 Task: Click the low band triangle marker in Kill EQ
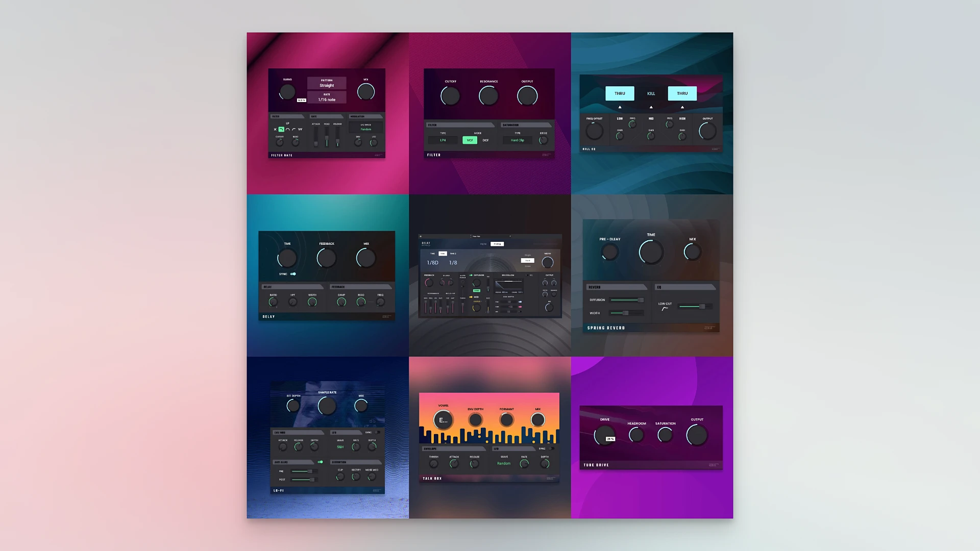point(620,107)
